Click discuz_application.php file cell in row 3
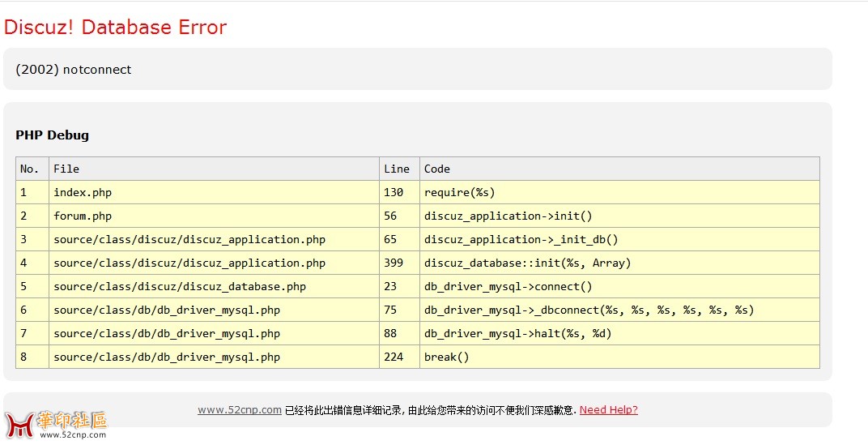868x445 pixels. tap(214, 239)
